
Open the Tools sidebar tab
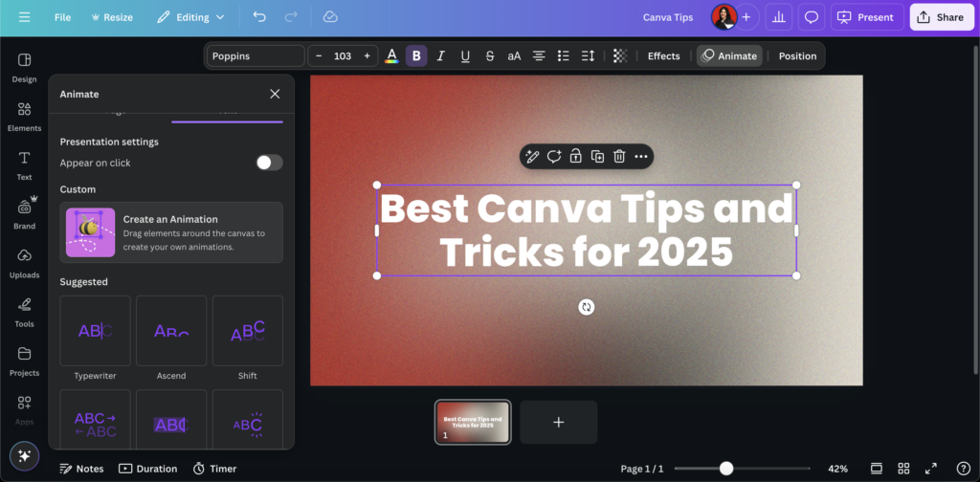pyautogui.click(x=24, y=312)
